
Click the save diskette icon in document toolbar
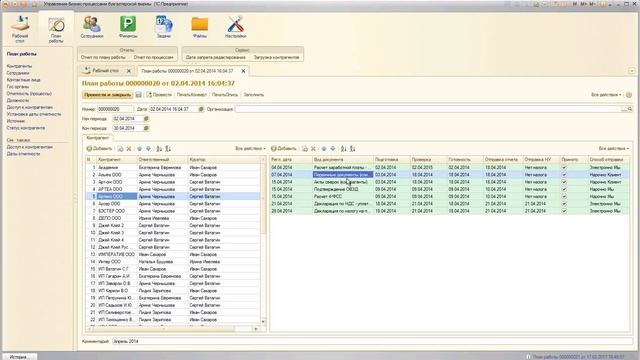(x=138, y=95)
